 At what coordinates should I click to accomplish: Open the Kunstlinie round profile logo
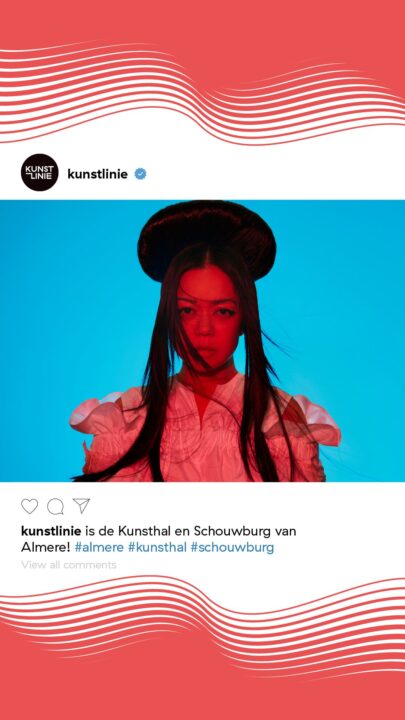click(x=39, y=173)
